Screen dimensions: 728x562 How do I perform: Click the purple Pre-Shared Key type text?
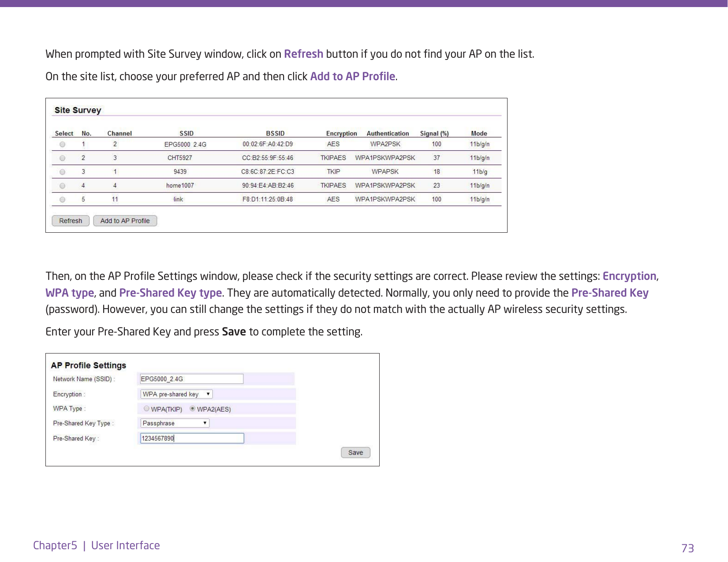pos(171,293)
